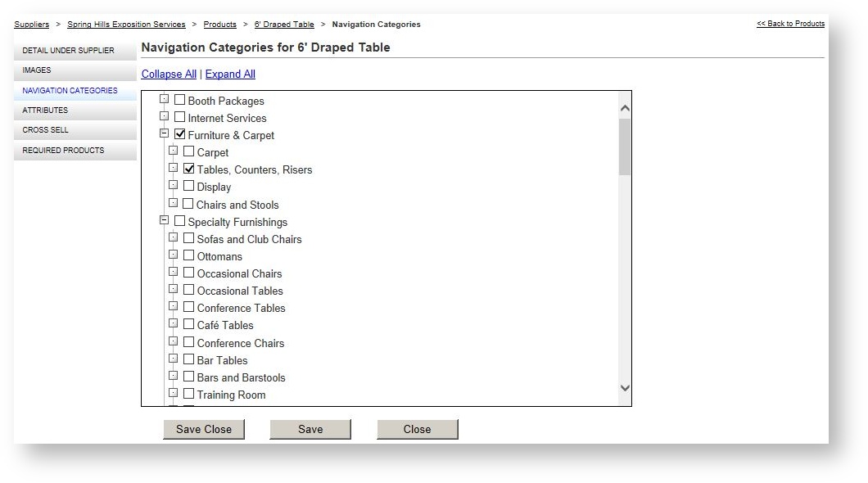
Task: Collapse the Specialty Furnishings tree node
Action: click(165, 220)
